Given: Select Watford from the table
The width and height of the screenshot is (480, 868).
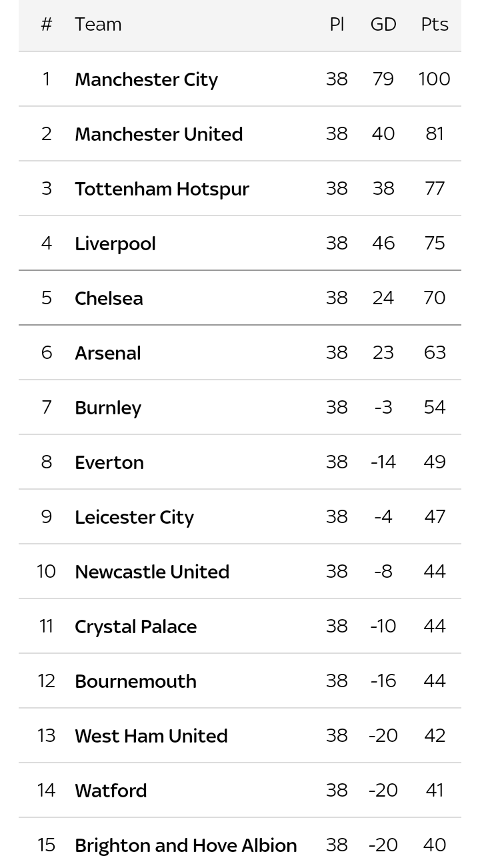Looking at the screenshot, I should pyautogui.click(x=111, y=791).
